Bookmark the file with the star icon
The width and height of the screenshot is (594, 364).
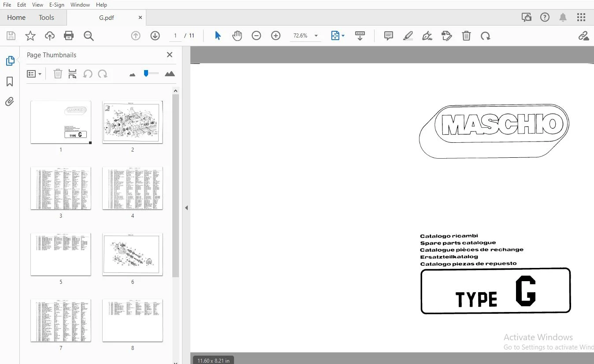[30, 36]
